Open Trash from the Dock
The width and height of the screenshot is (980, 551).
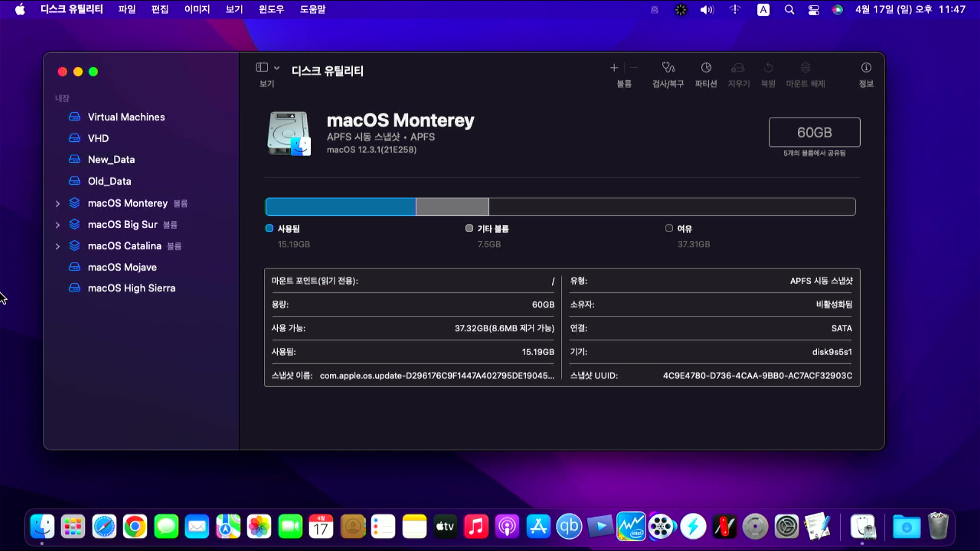tap(938, 527)
